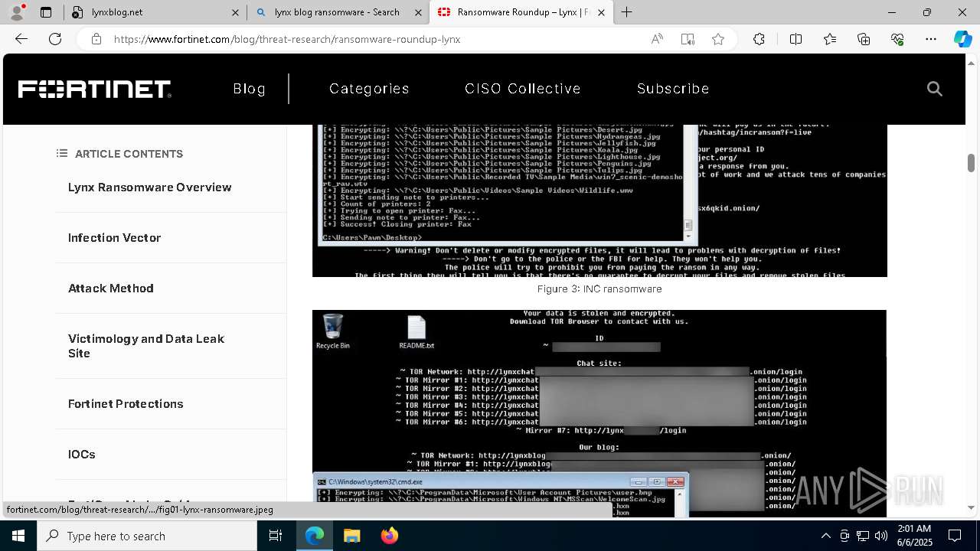Select the Ransomware Roundup – Lynx tab

[x=521, y=12]
